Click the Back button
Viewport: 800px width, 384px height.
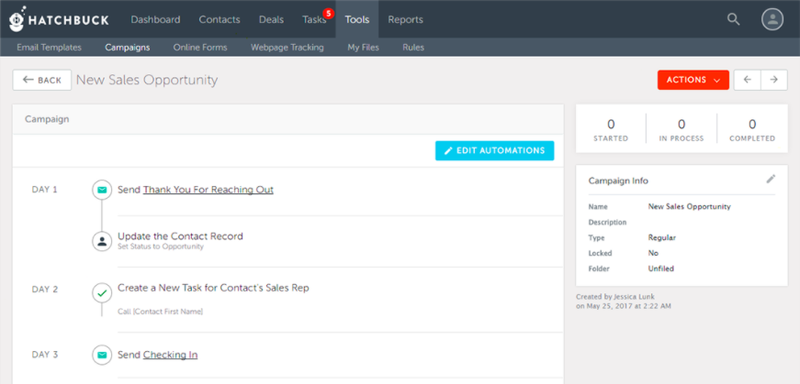42,80
